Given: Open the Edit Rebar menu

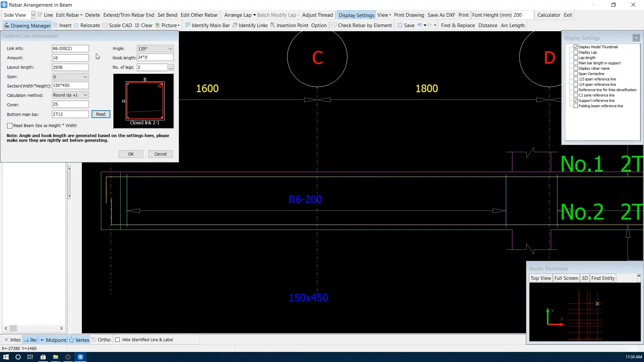Looking at the screenshot, I should (69, 15).
